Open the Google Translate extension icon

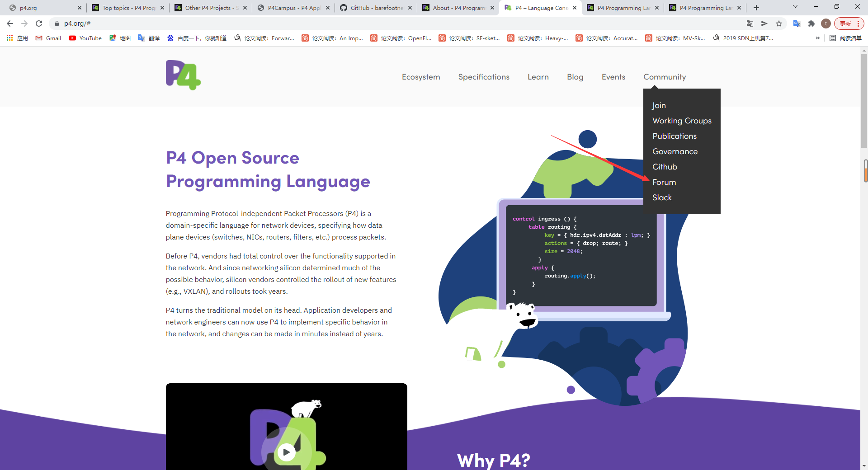click(x=797, y=23)
